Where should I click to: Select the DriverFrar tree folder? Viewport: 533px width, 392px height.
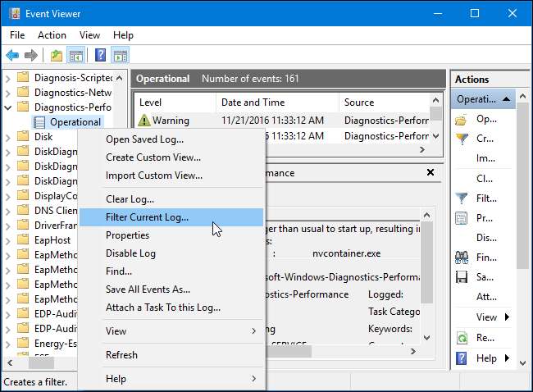point(56,225)
